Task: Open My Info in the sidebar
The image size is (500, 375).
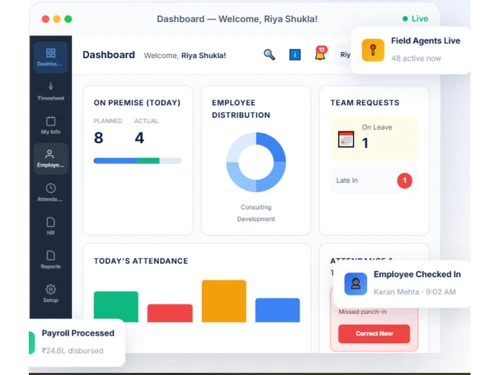Action: pos(51,125)
